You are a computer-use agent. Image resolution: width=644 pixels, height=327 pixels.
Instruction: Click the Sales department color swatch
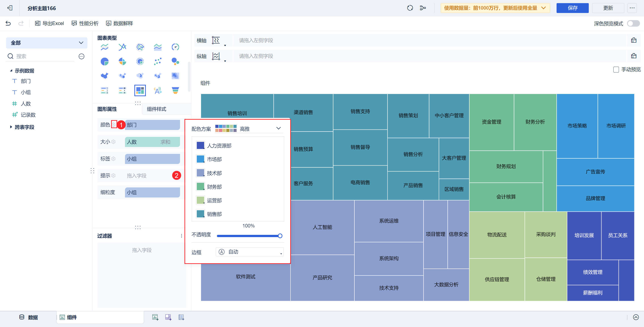(200, 214)
